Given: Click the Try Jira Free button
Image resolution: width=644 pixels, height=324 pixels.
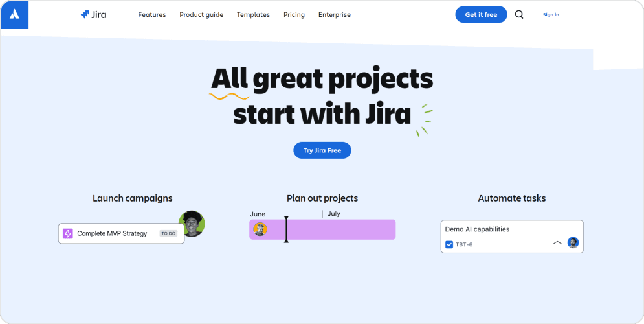Looking at the screenshot, I should tap(322, 150).
